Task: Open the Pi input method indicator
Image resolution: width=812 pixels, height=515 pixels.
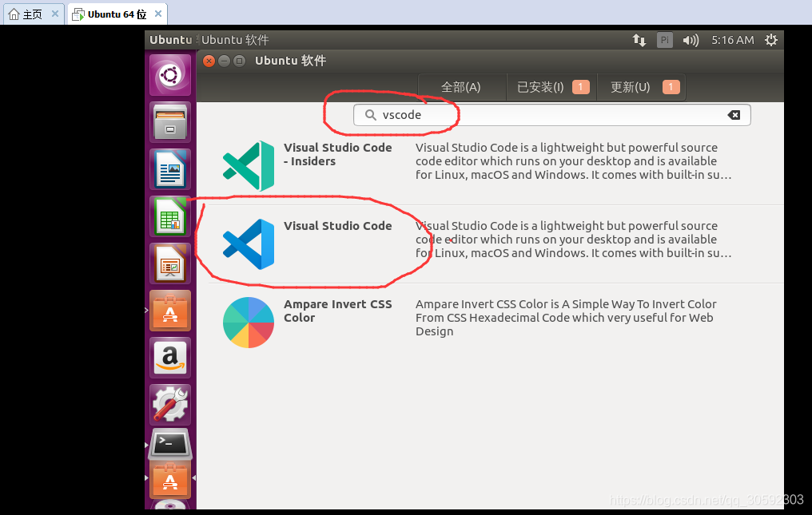Action: pos(664,40)
